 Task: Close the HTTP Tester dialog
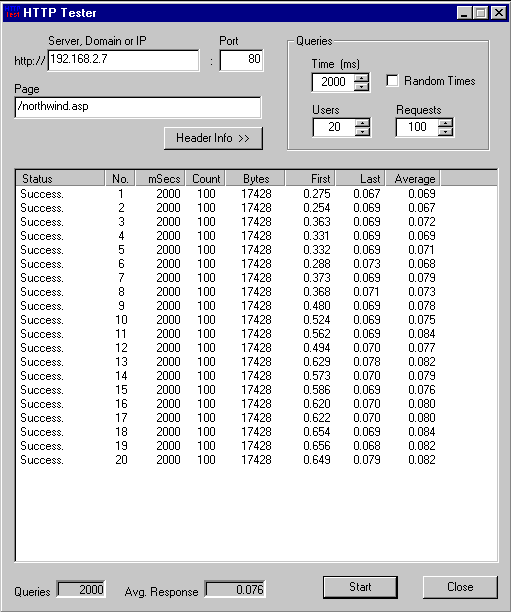pyautogui.click(x=460, y=587)
